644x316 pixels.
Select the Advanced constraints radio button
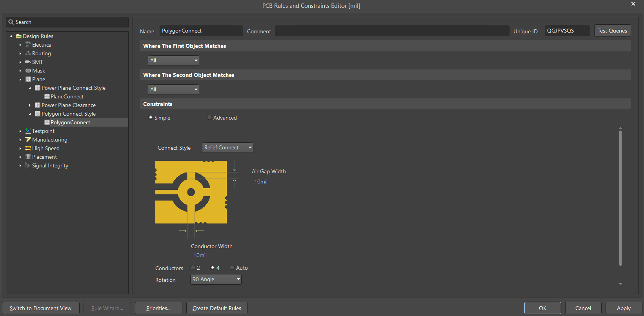point(209,117)
